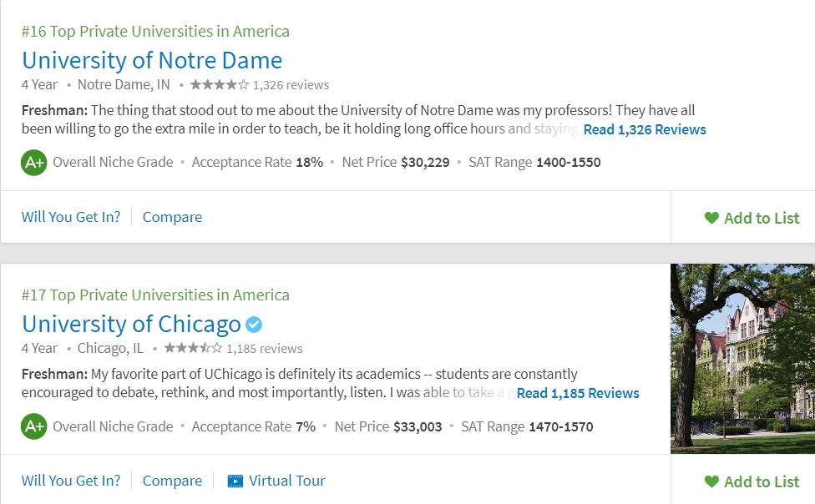Viewport: 815px width, 504px height.
Task: Click the A+ grade badge for University of Chicago
Action: click(x=33, y=426)
